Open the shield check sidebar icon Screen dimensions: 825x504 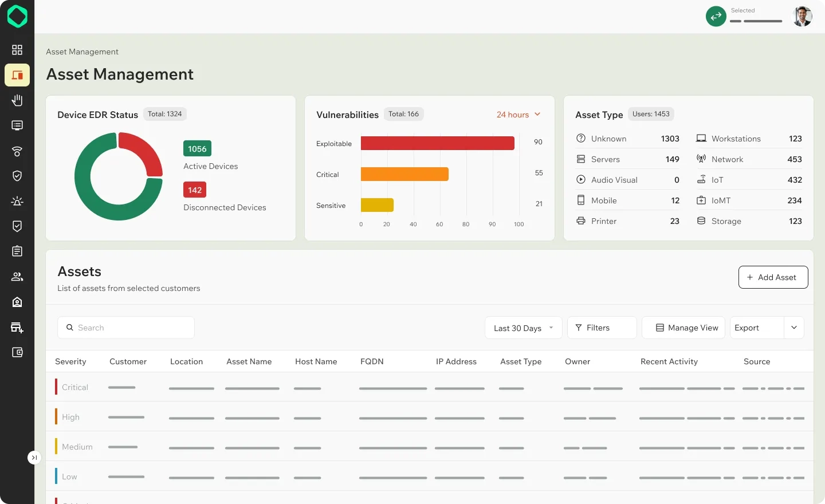[x=17, y=176]
